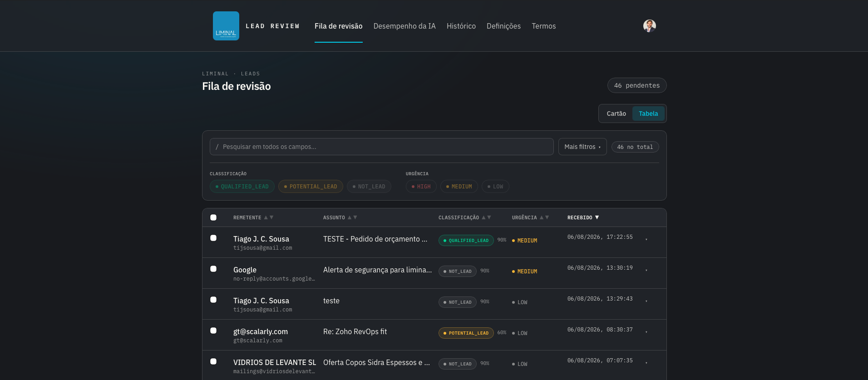
Task: Open row menu for 13:29:43 entry
Action: pos(646,301)
